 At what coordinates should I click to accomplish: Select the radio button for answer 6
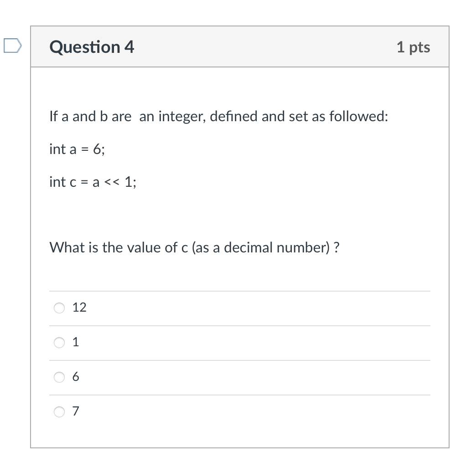(x=59, y=378)
